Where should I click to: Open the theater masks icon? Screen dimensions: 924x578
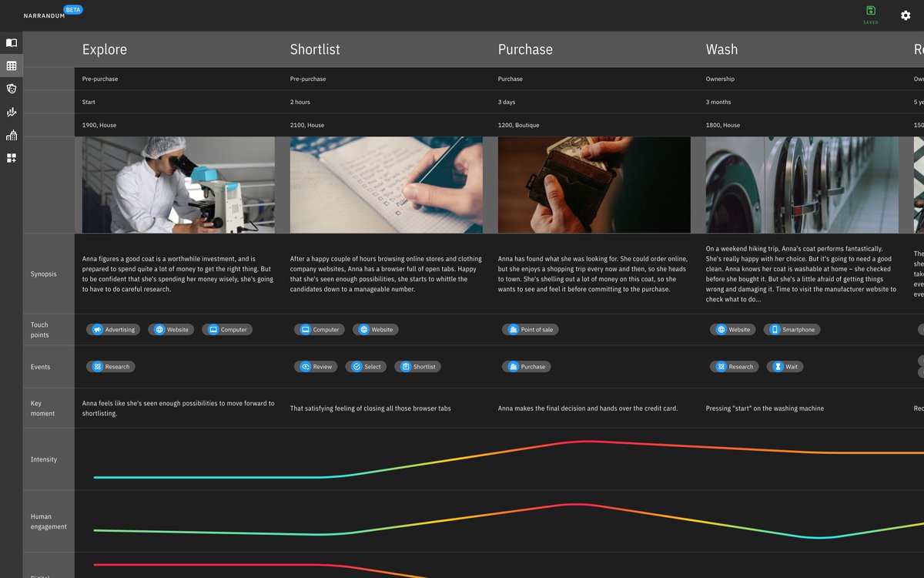click(x=12, y=89)
